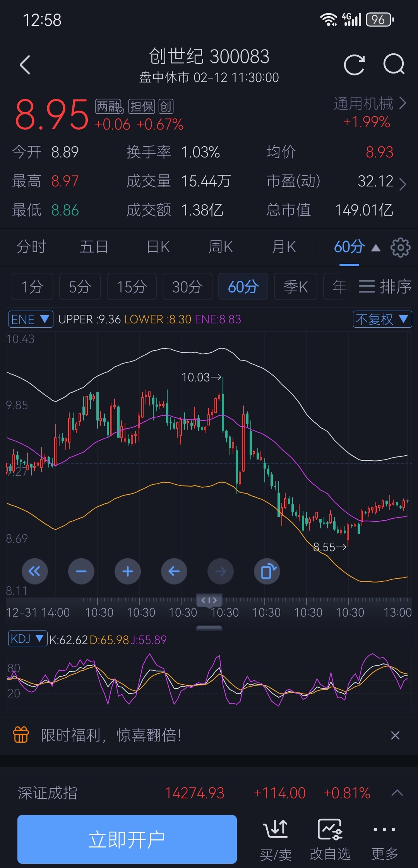Tap the 创 ChiNext badge
The width and height of the screenshot is (418, 868).
point(166,106)
